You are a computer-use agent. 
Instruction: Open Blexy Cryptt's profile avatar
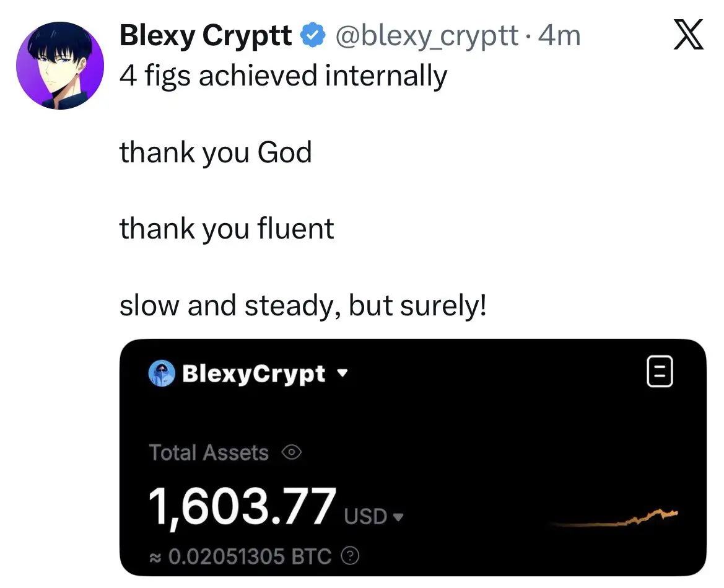60,66
